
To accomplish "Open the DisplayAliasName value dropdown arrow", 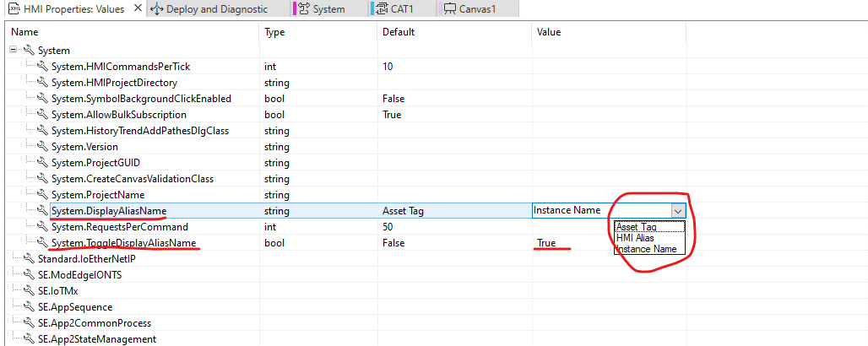I will click(678, 210).
